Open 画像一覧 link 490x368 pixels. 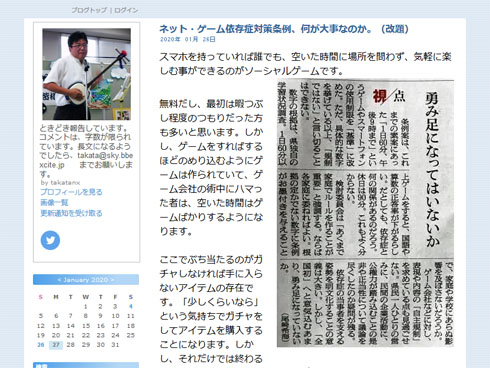pyautogui.click(x=54, y=202)
